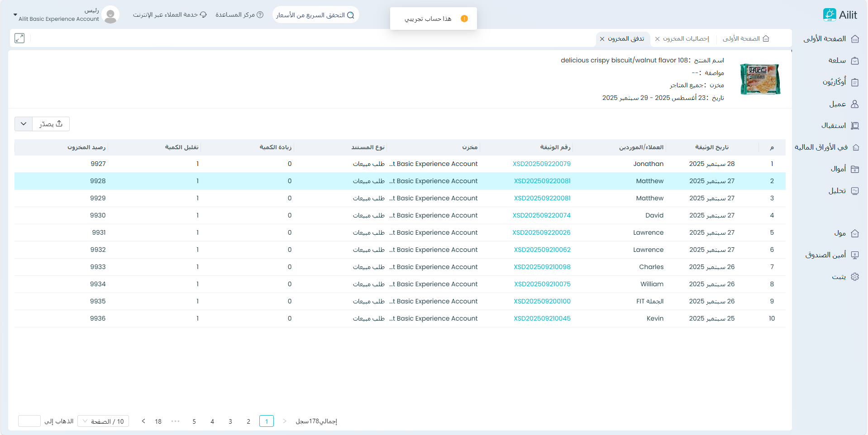
Task: Expand the account menu arrow
Action: (15, 15)
